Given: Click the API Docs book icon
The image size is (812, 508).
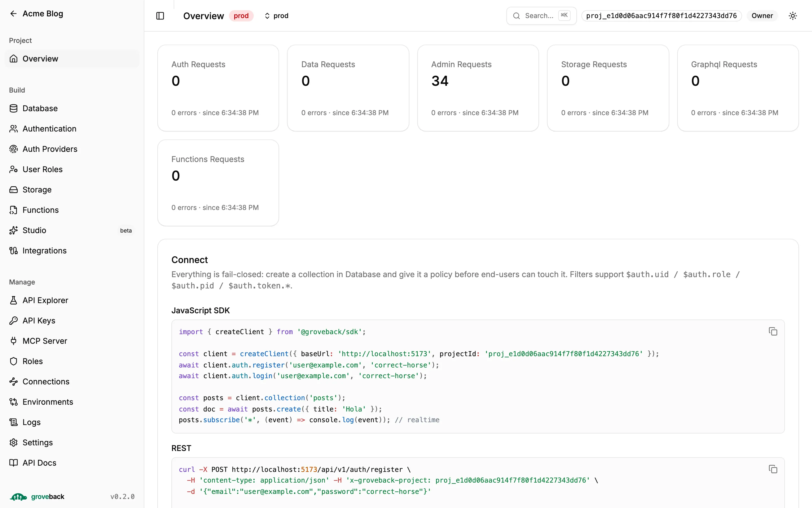Looking at the screenshot, I should point(14,463).
